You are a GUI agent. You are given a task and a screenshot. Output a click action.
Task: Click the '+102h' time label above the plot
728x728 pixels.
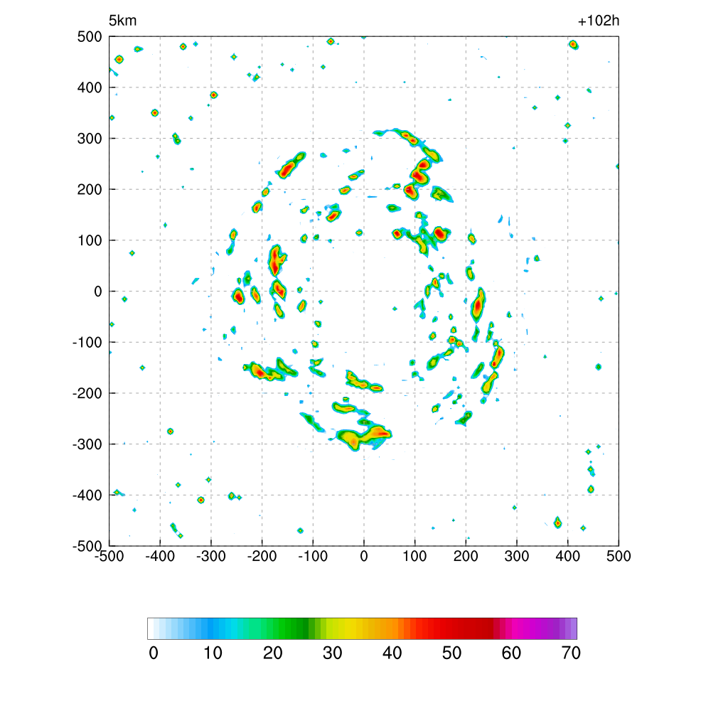click(599, 21)
